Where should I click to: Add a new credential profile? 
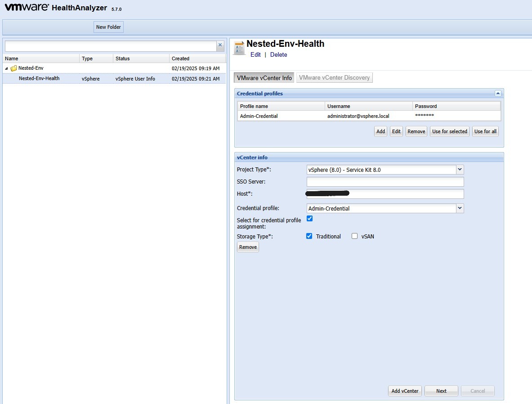pyautogui.click(x=381, y=131)
